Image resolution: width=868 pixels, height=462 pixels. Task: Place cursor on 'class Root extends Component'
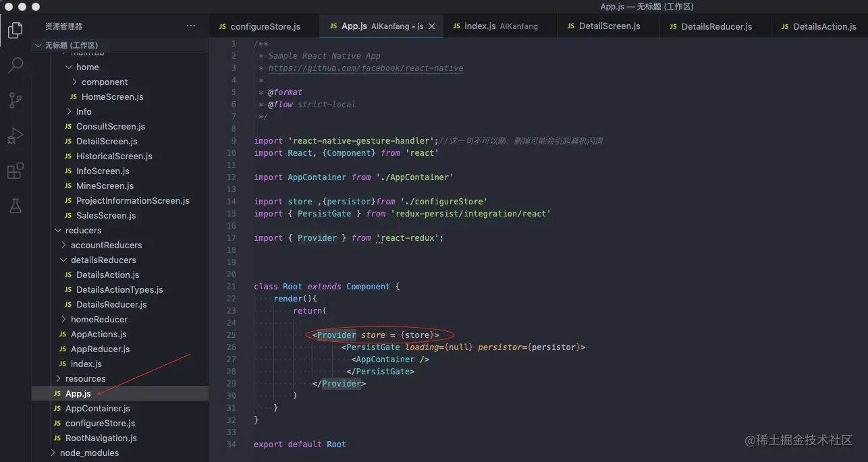point(322,287)
